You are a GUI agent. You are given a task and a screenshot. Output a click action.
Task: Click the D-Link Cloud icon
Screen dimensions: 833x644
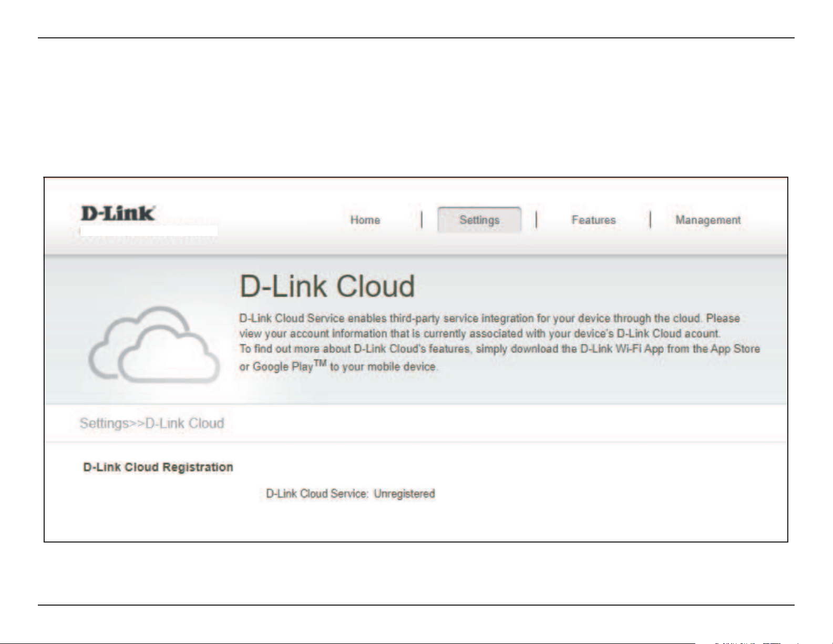tap(154, 344)
